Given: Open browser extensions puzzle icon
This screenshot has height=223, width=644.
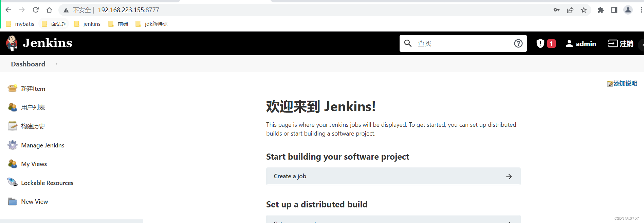Looking at the screenshot, I should [x=601, y=10].
